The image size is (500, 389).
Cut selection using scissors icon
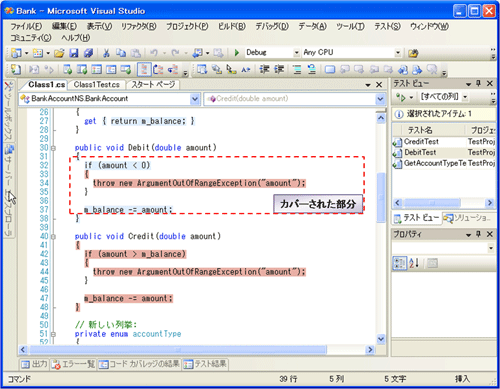106,53
